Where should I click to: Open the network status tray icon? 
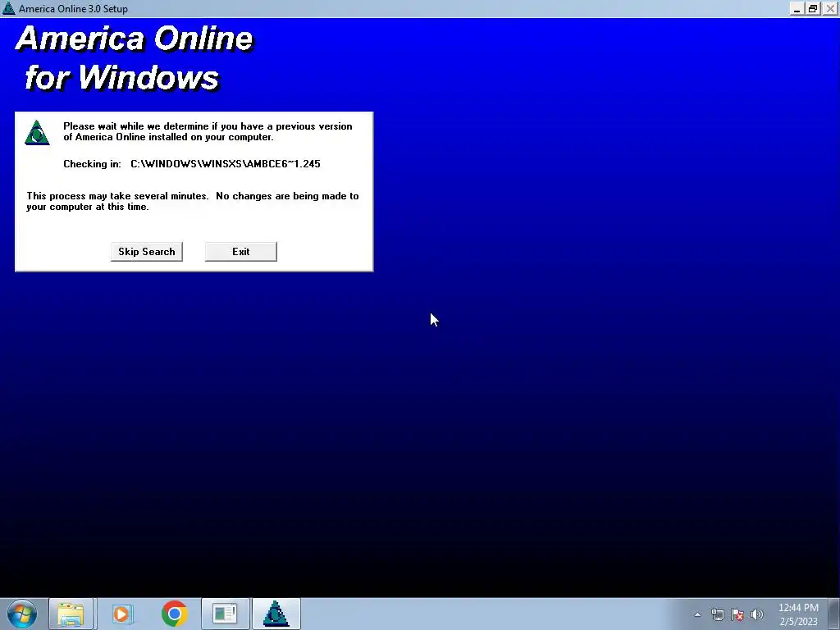coord(717,614)
